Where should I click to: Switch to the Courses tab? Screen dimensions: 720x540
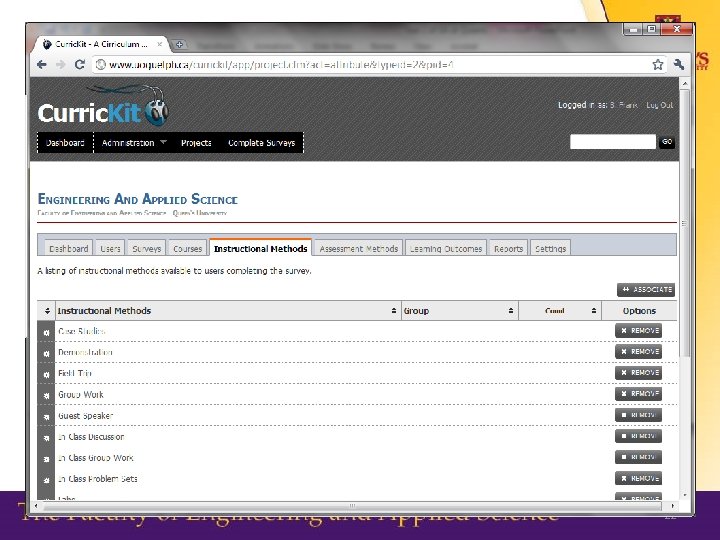[187, 248]
